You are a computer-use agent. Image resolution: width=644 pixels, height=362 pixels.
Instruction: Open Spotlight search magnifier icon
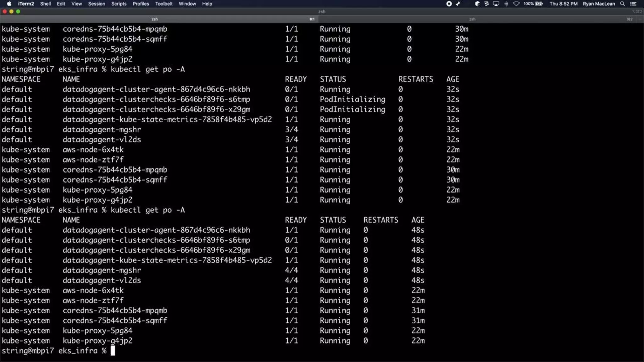tap(622, 4)
